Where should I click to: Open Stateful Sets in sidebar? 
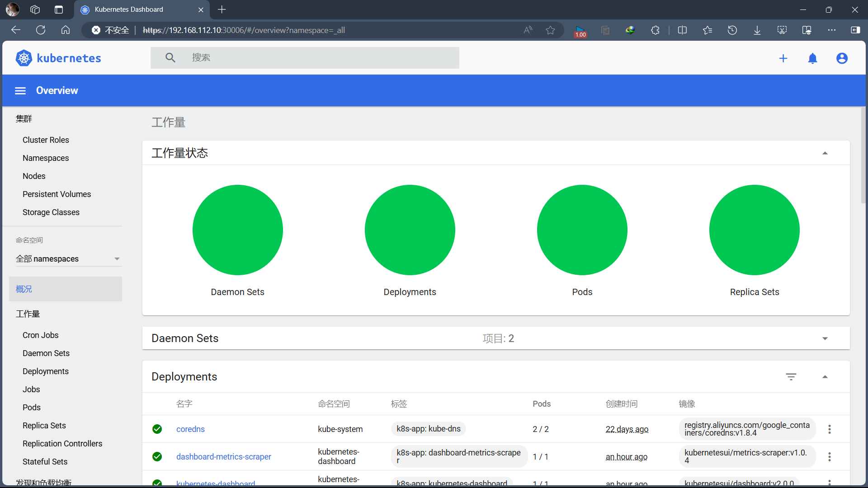[45, 462]
